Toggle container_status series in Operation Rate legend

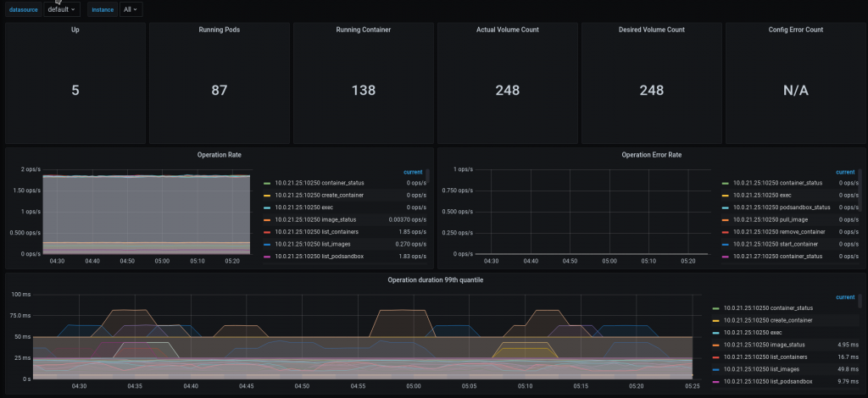point(320,183)
